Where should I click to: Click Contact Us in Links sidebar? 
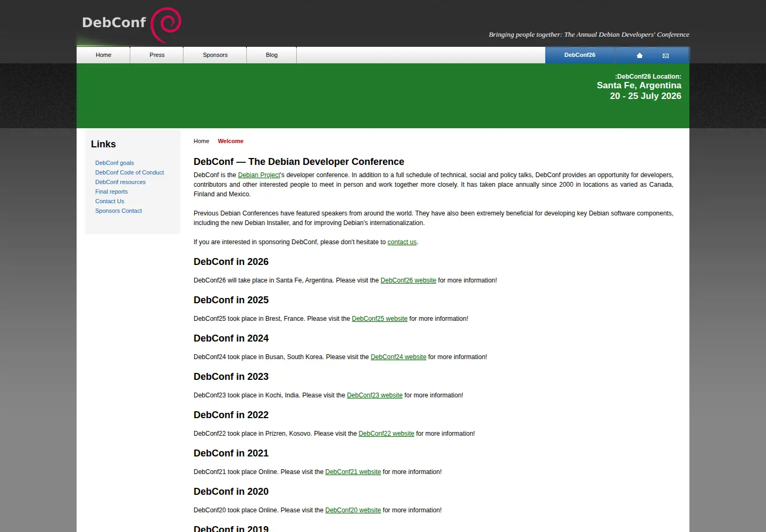[110, 201]
